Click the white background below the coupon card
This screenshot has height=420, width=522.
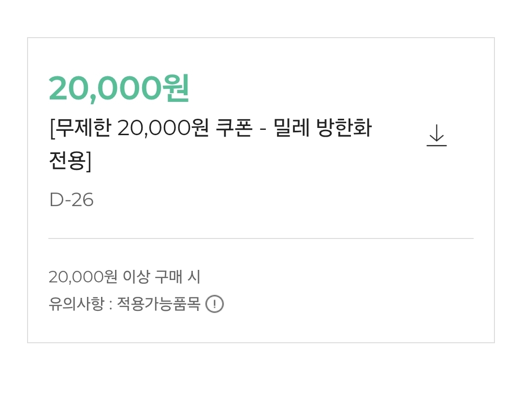[261, 381]
